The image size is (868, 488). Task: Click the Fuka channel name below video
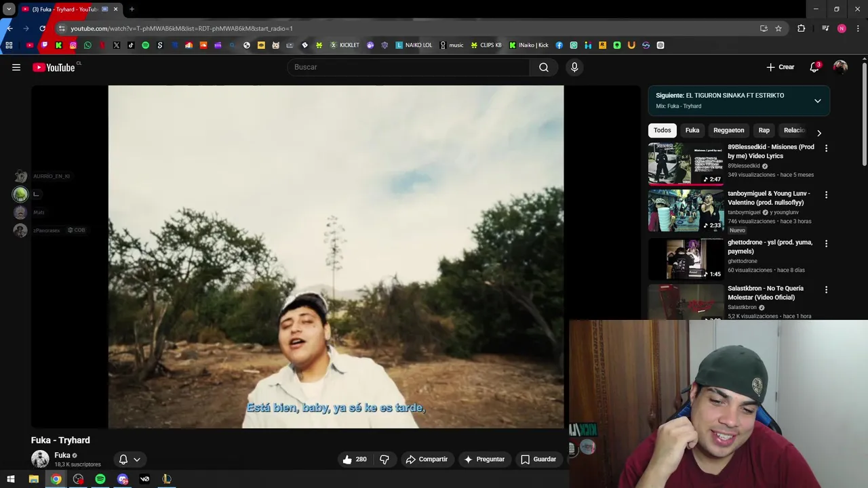tap(62, 455)
